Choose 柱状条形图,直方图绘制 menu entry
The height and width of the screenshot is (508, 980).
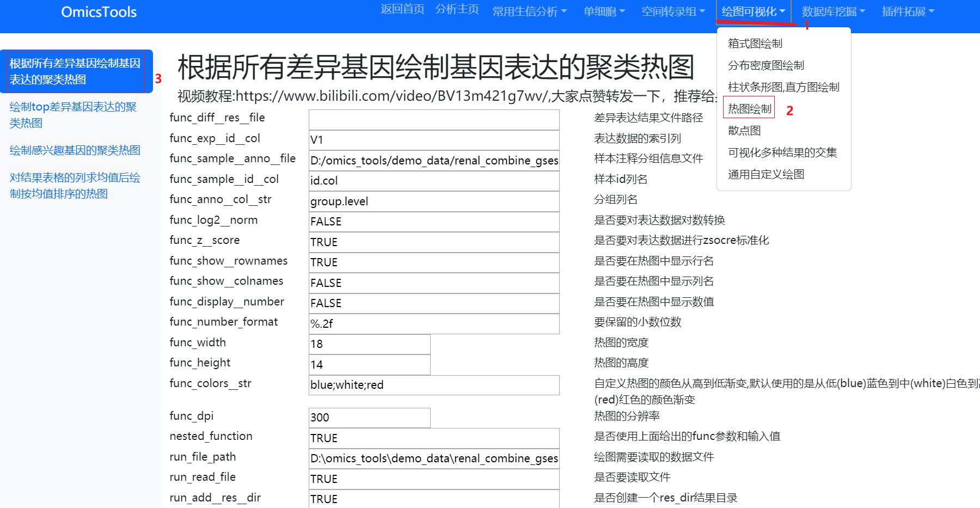pyautogui.click(x=784, y=87)
